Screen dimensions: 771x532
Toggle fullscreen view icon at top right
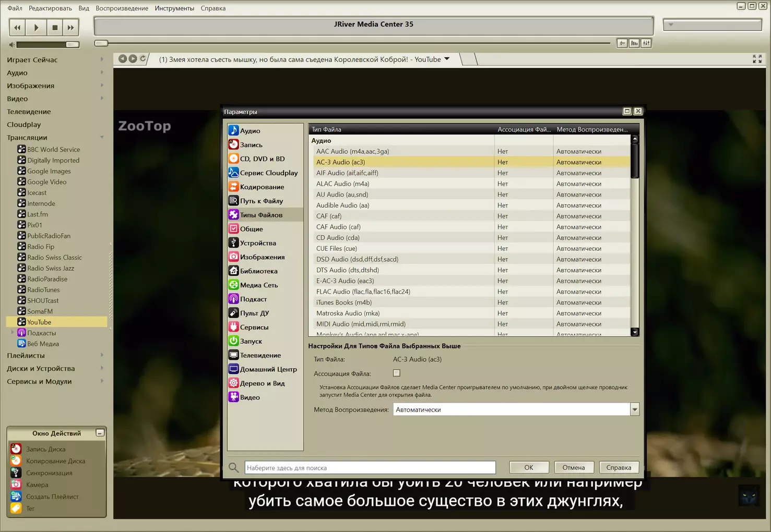click(x=757, y=59)
